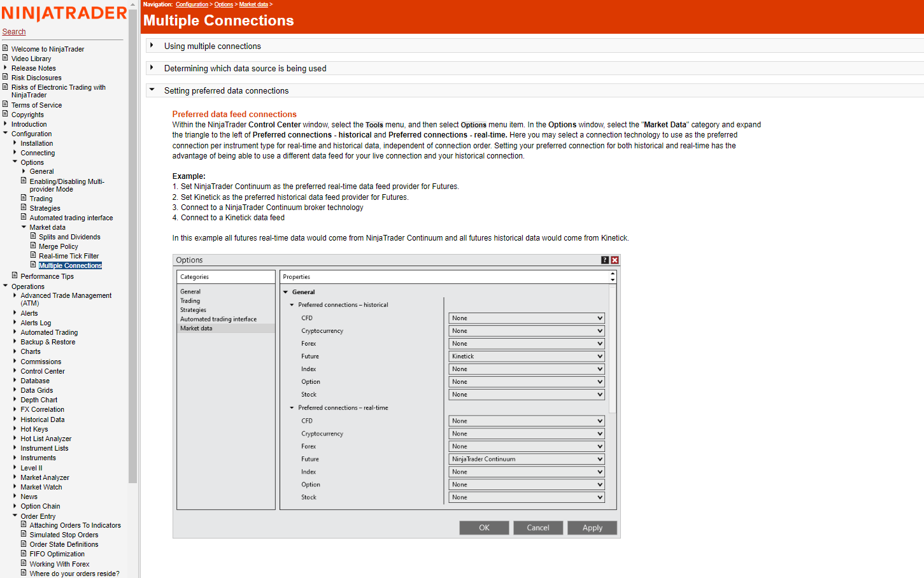Expand the Release Notes tree node
The height and width of the screenshot is (578, 924).
(x=5, y=67)
